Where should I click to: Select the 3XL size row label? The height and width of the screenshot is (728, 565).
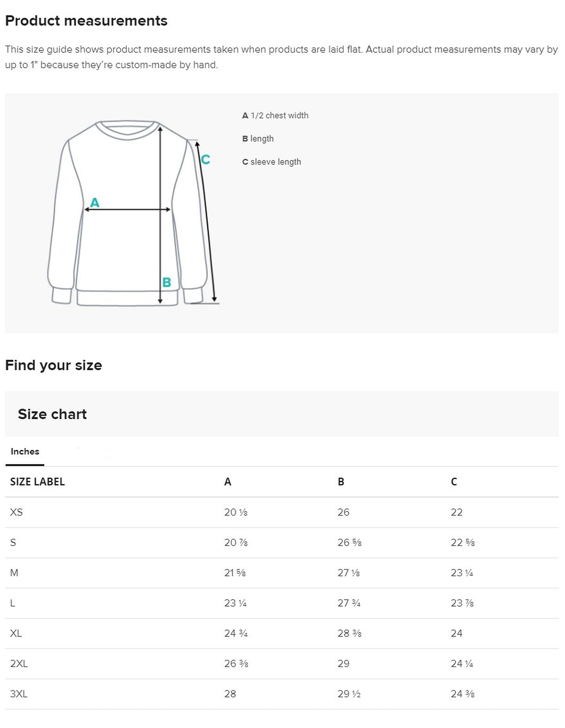19,694
